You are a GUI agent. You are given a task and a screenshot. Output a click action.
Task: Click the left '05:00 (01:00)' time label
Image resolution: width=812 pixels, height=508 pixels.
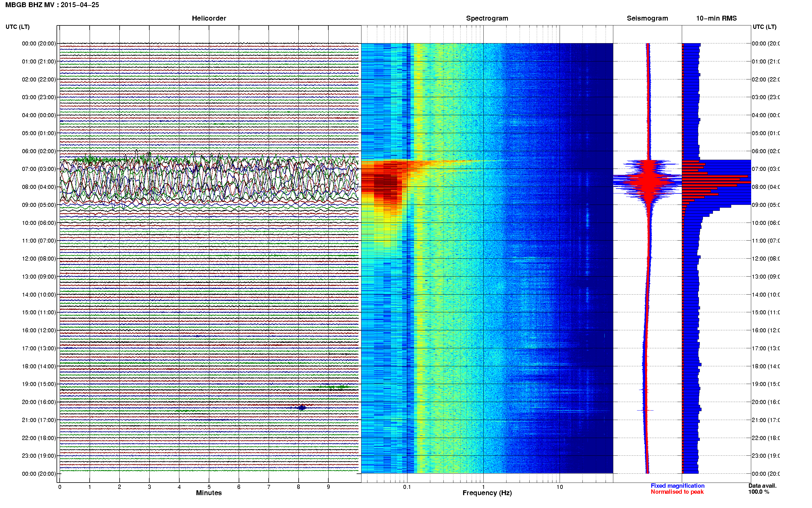pyautogui.click(x=39, y=133)
